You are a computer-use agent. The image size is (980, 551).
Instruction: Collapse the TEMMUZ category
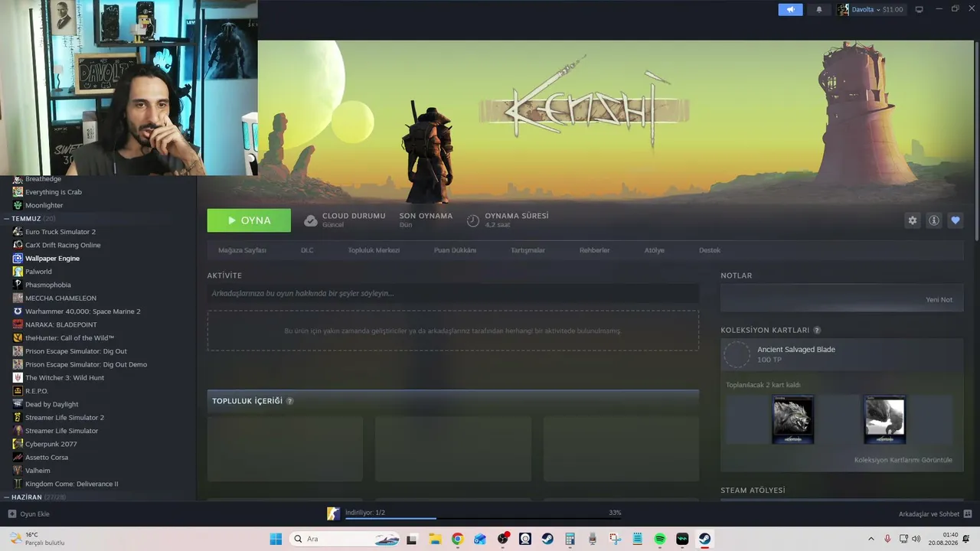tap(6, 219)
